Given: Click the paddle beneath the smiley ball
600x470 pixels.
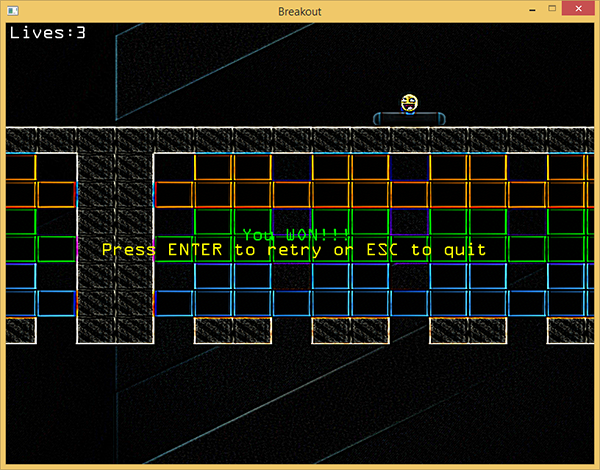Looking at the screenshot, I should pos(409,119).
